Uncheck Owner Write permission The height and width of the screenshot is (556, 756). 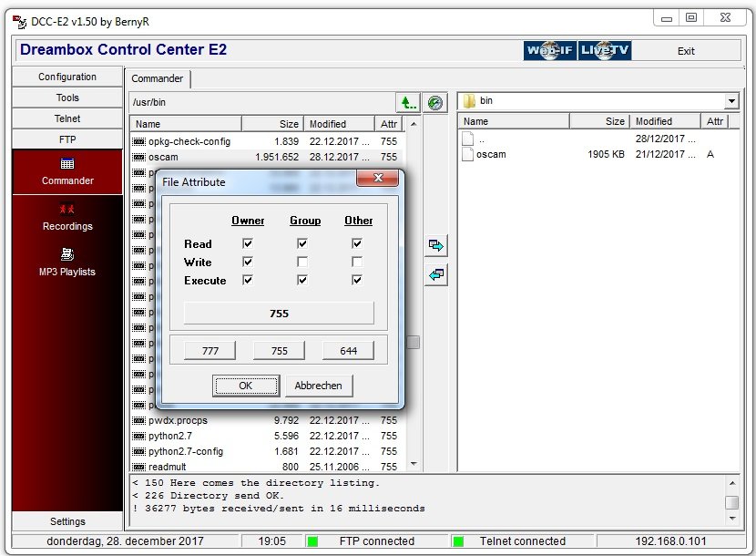248,263
